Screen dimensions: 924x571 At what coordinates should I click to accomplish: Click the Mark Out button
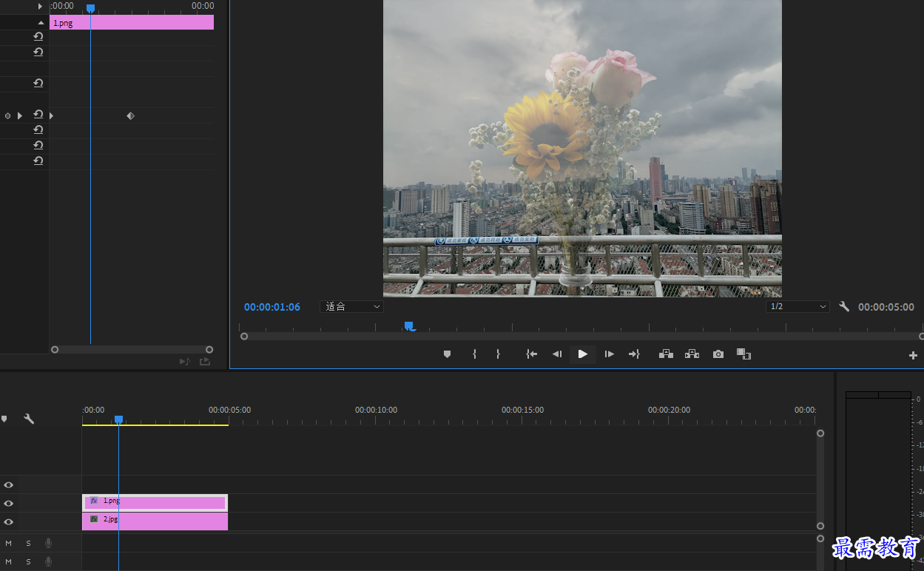click(x=498, y=354)
